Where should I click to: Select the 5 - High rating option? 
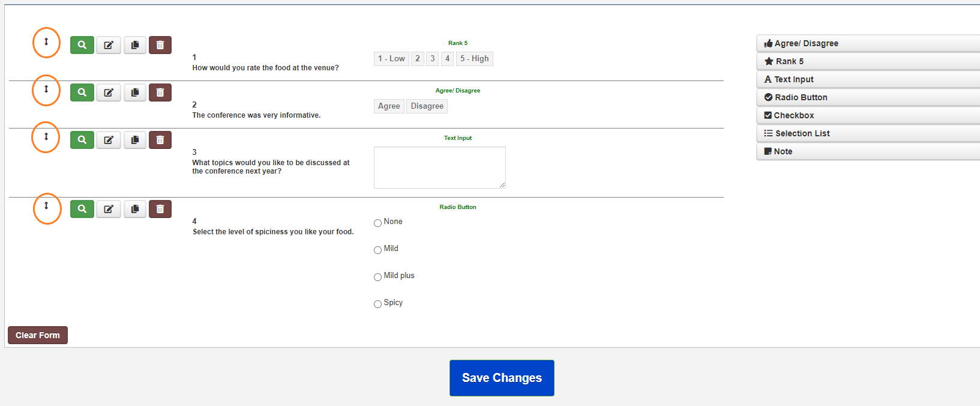[474, 59]
